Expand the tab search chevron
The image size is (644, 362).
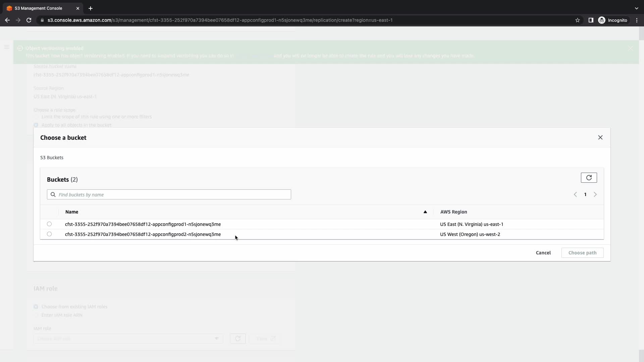coord(636,8)
